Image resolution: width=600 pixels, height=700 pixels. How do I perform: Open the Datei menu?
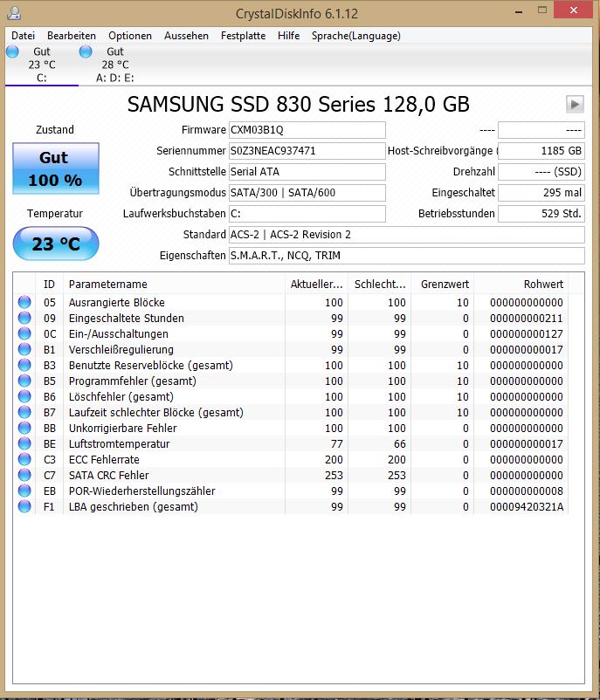[x=23, y=36]
